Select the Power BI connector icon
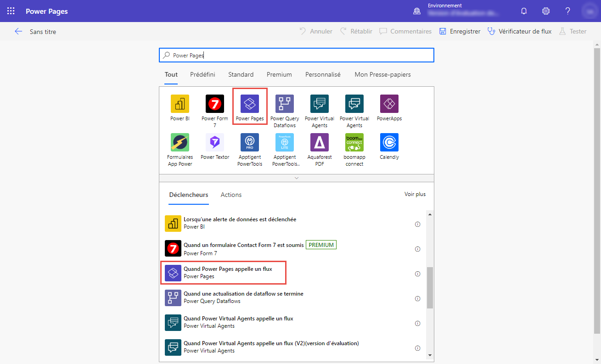601x364 pixels. [x=180, y=104]
